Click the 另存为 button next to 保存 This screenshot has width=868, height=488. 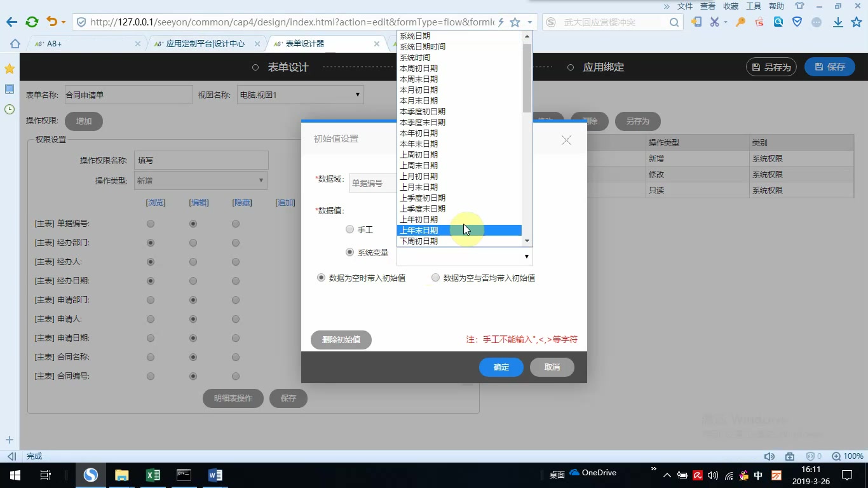[x=771, y=67]
